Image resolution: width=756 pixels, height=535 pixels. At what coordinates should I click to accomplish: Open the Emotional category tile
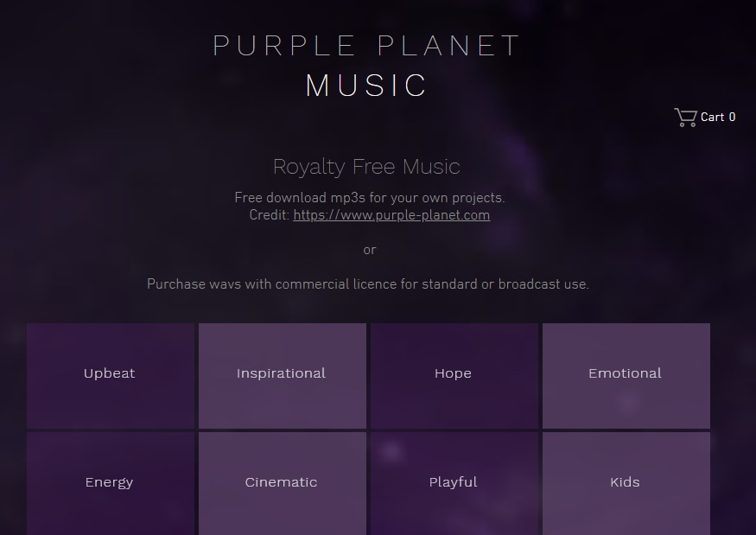626,374
